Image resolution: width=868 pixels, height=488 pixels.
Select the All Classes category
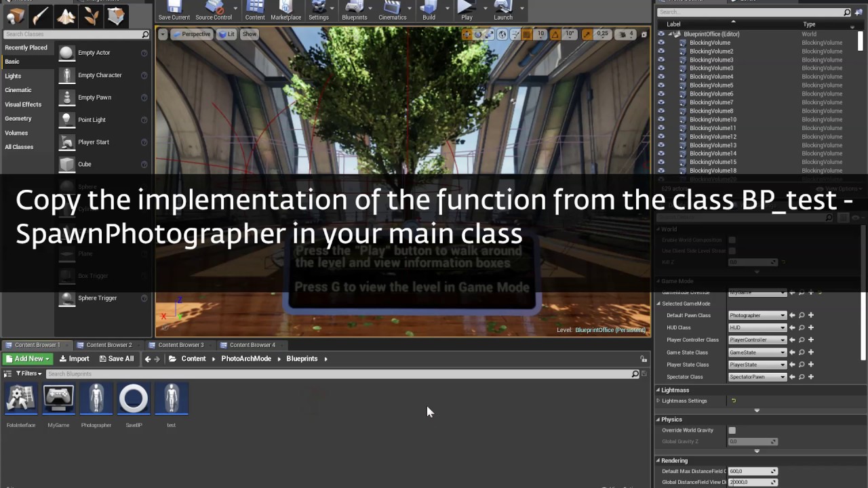[x=19, y=147]
